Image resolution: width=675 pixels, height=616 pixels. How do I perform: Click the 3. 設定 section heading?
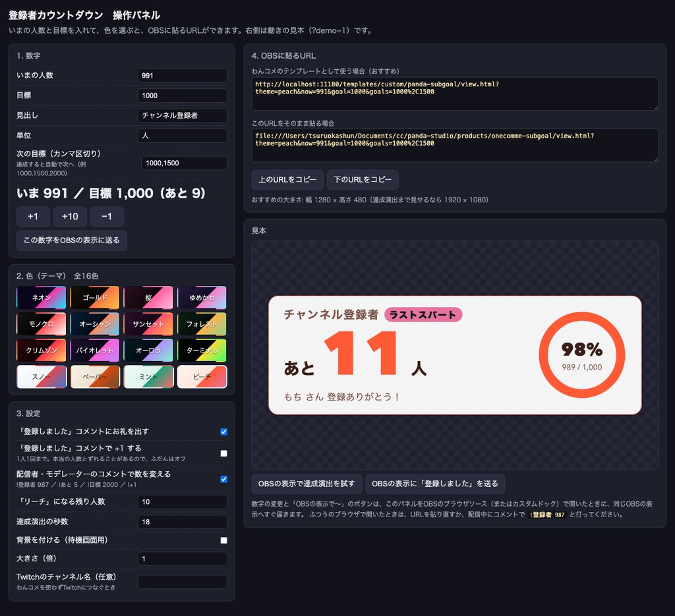[x=28, y=413]
